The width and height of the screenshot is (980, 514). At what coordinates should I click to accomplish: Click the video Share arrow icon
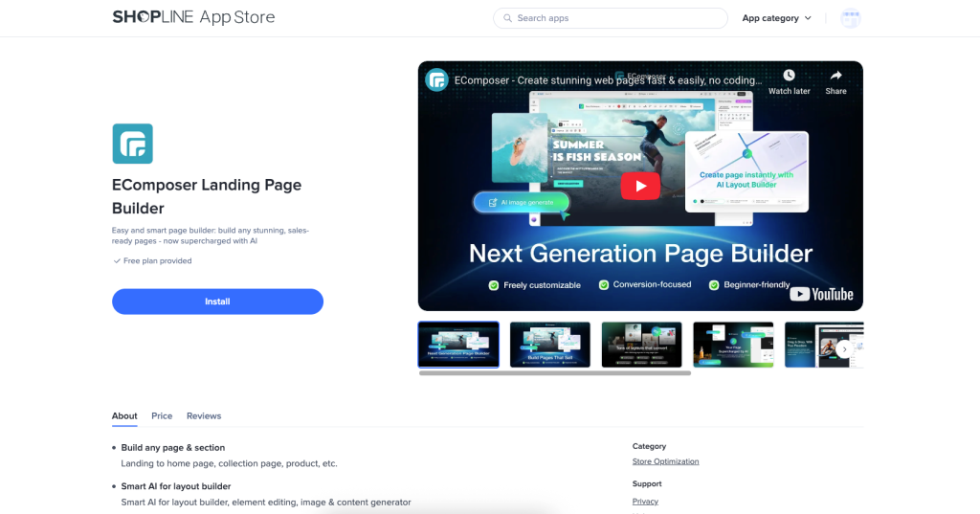(x=835, y=77)
